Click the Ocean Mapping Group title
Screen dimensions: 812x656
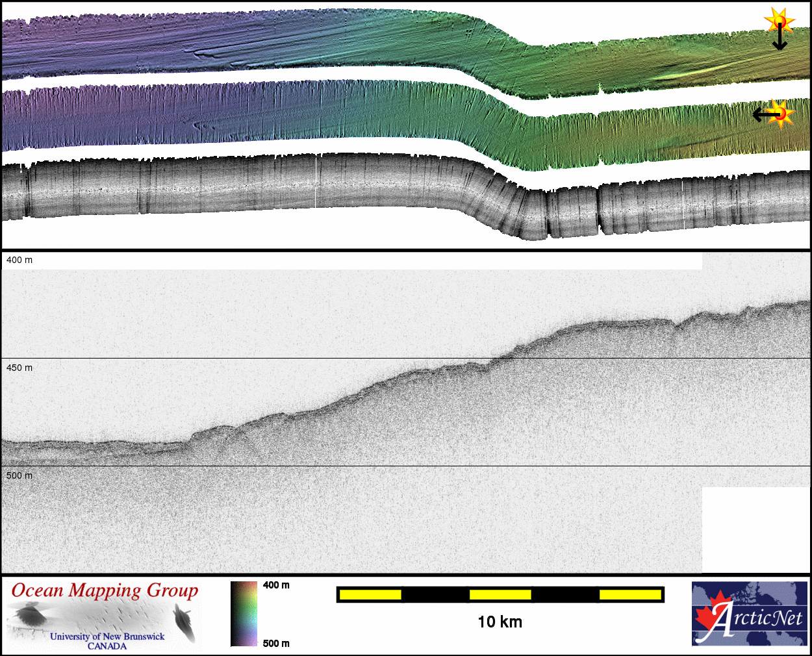pos(105,590)
